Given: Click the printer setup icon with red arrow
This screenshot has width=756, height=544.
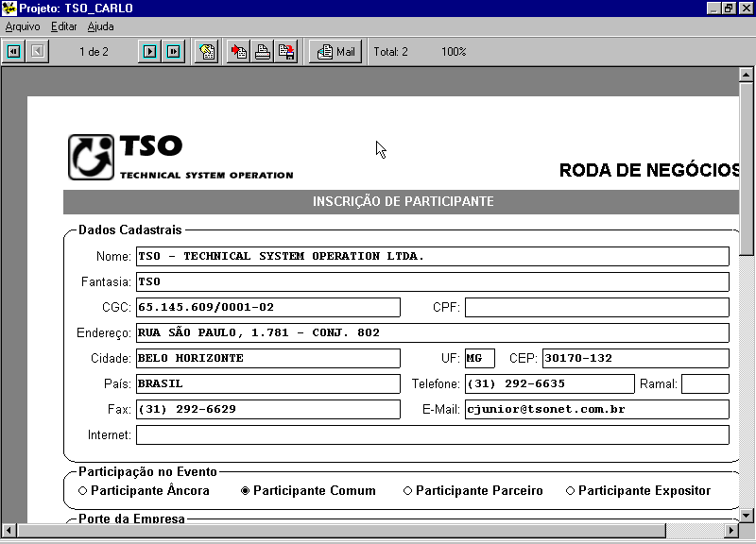Looking at the screenshot, I should [239, 51].
